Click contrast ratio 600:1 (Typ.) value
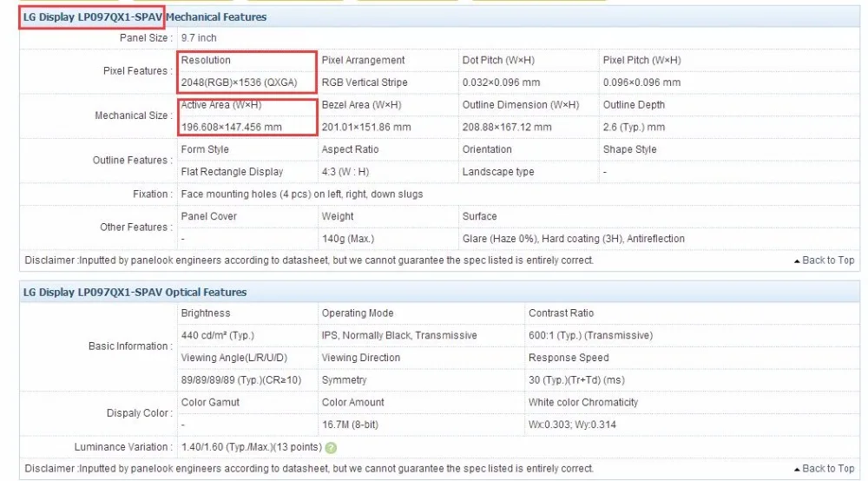 pos(590,335)
